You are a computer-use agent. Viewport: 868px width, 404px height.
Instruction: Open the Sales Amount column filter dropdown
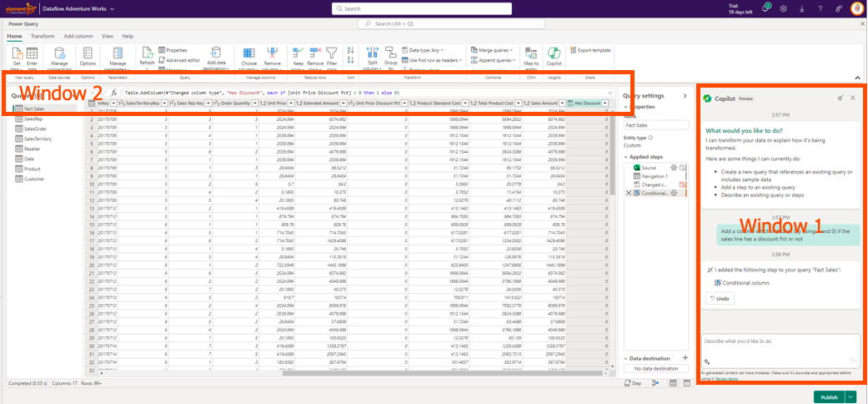(x=561, y=103)
